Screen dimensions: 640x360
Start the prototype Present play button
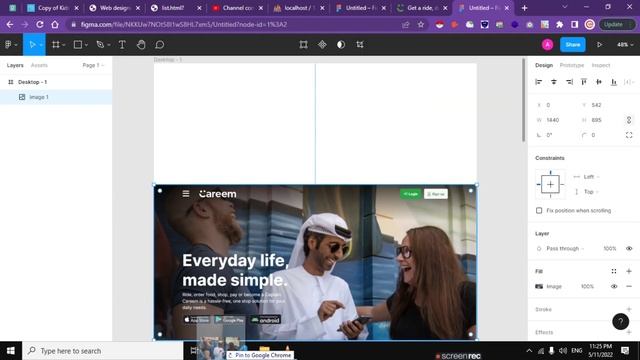tap(599, 44)
